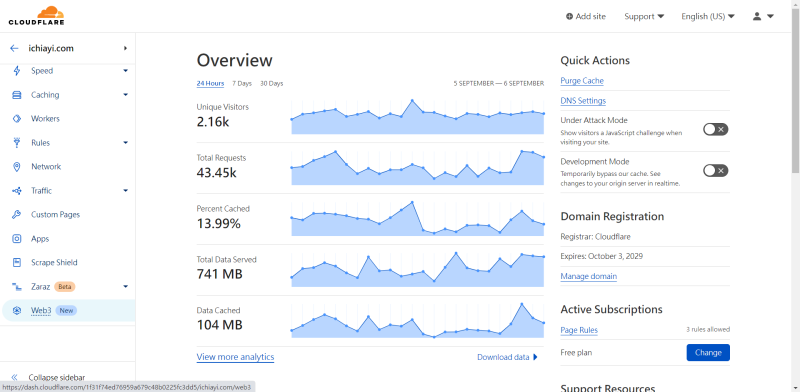The height and width of the screenshot is (392, 800).
Task: Open Workers via its sidebar icon
Action: tap(17, 119)
